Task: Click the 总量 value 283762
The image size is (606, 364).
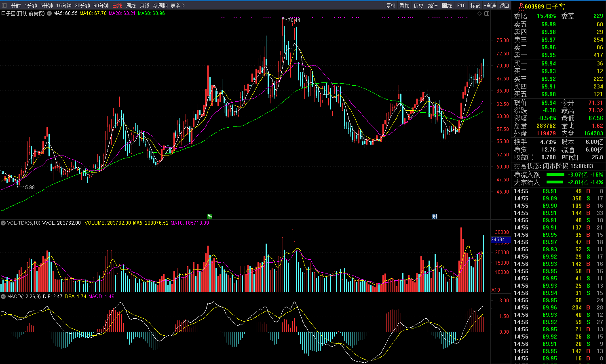Action: [546, 126]
